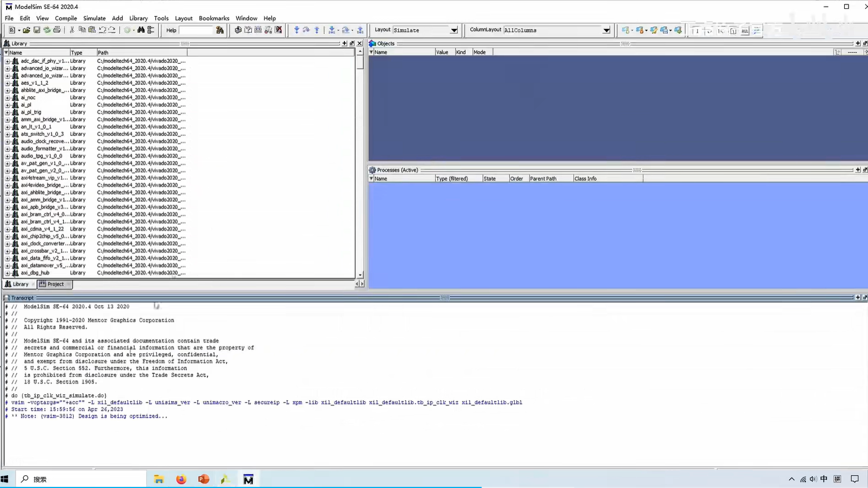Switch to the Project tab

[x=55, y=284]
